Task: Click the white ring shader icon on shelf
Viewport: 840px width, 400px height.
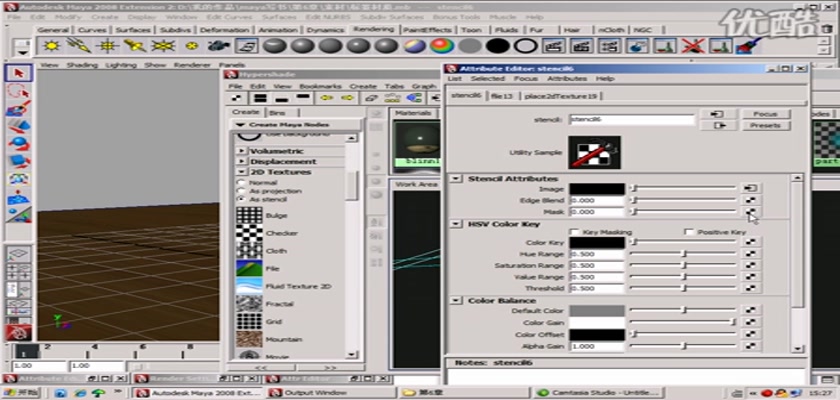Action: pos(525,46)
